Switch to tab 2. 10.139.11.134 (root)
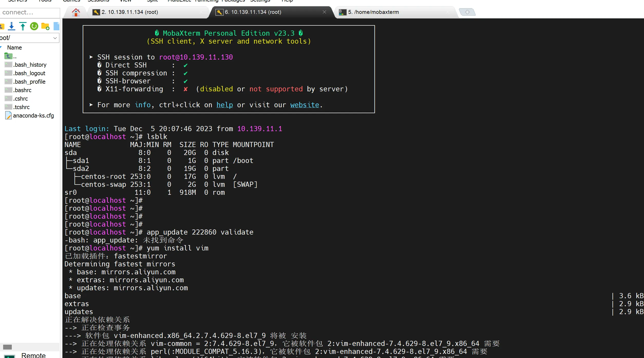The image size is (644, 358). [x=130, y=12]
